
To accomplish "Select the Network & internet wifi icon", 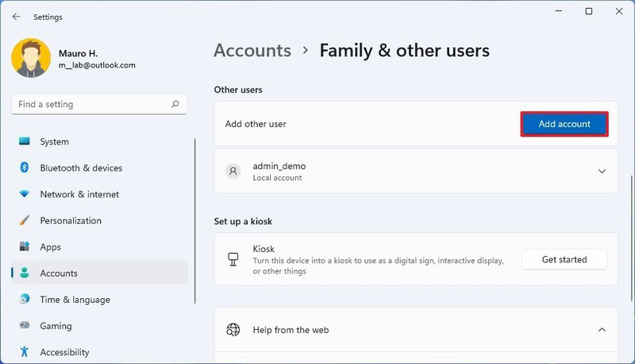I will 25,194.
